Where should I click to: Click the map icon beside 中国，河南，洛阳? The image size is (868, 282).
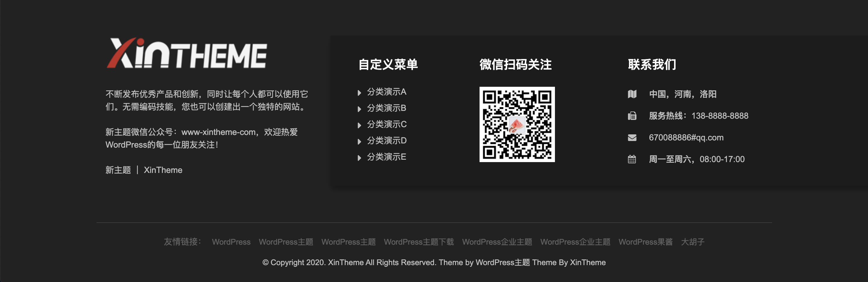(x=632, y=94)
